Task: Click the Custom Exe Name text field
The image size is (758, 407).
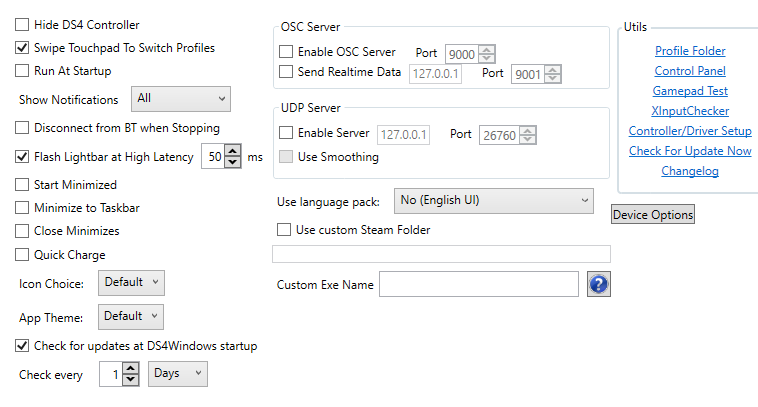Action: [x=478, y=285]
